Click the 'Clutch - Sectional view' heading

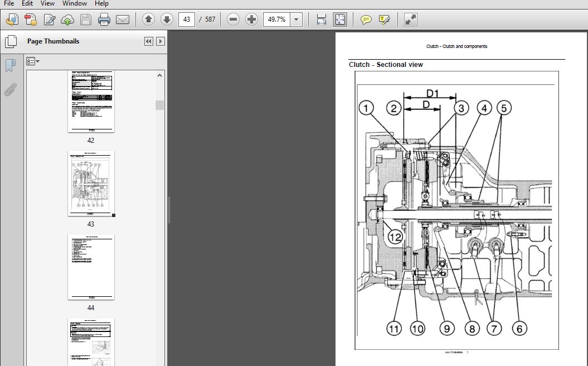click(386, 65)
